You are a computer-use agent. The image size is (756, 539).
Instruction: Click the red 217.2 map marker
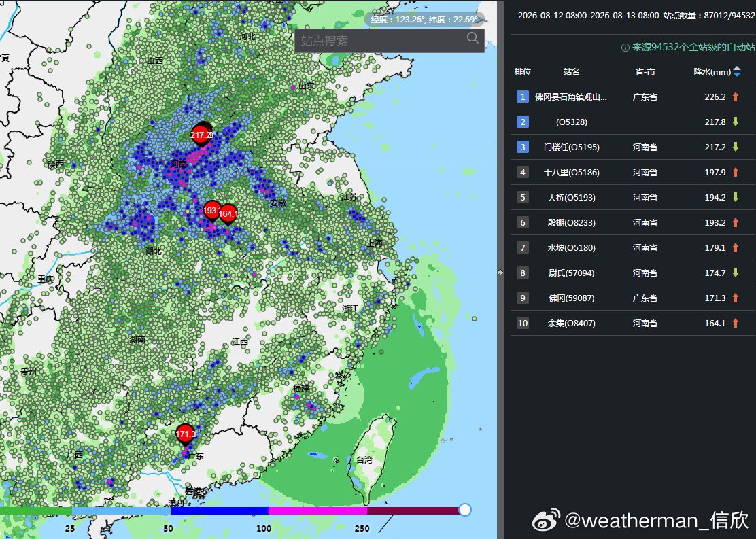201,135
